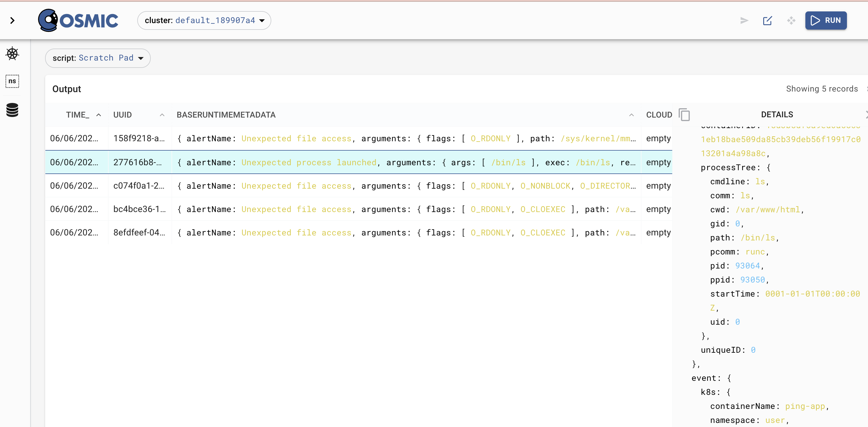Screen dimensions: 868x427
Task: Open the namespace ns icon
Action: click(x=12, y=81)
